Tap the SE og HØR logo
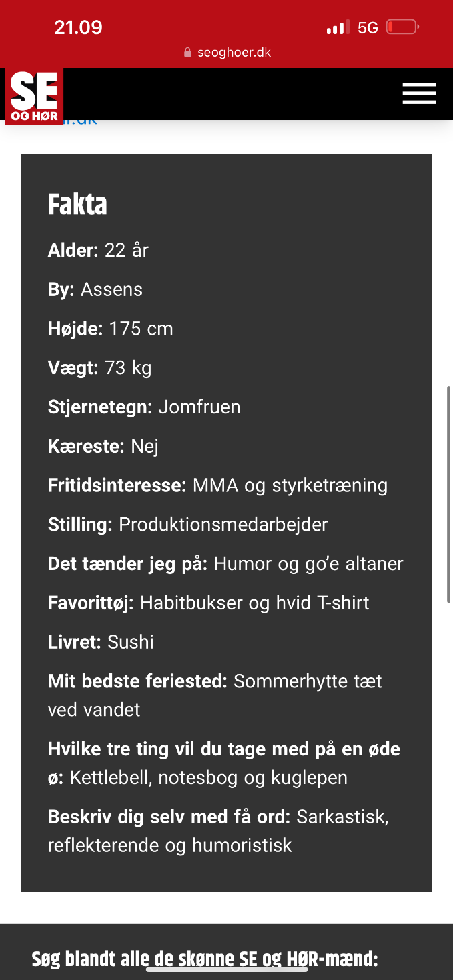 [34, 97]
